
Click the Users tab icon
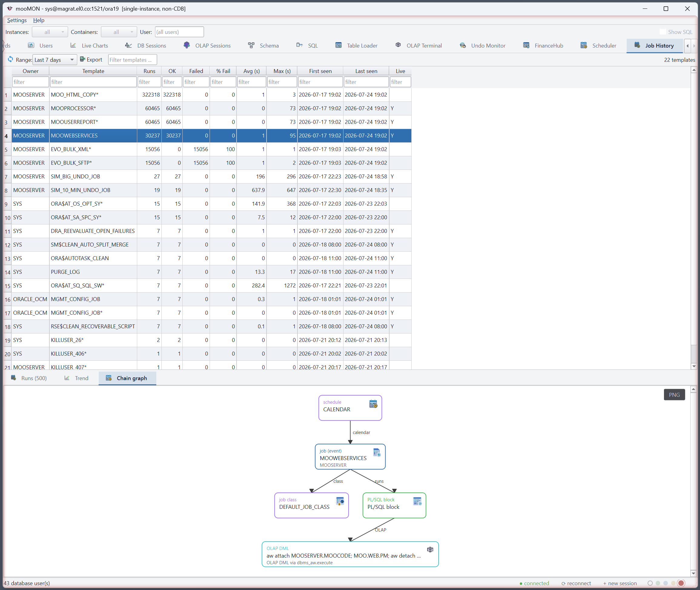31,45
